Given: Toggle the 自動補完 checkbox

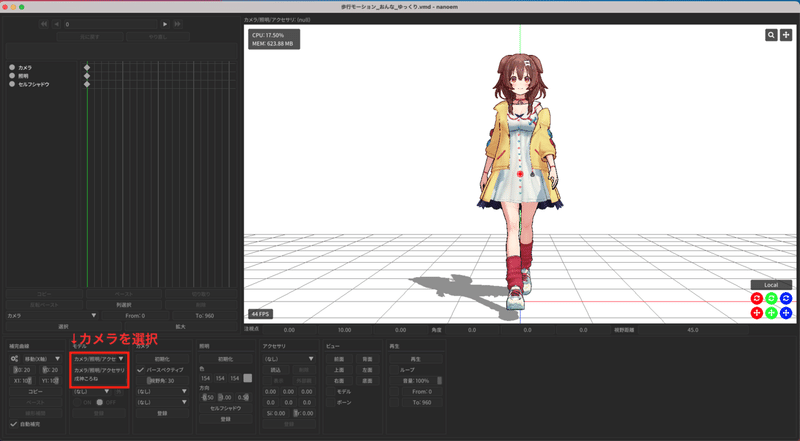Looking at the screenshot, I should pos(14,424).
